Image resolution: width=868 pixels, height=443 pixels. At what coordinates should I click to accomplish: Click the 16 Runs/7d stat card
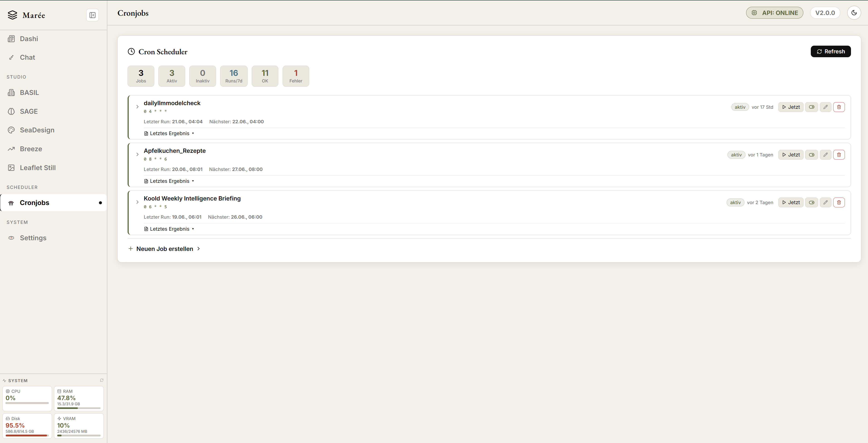pyautogui.click(x=234, y=76)
